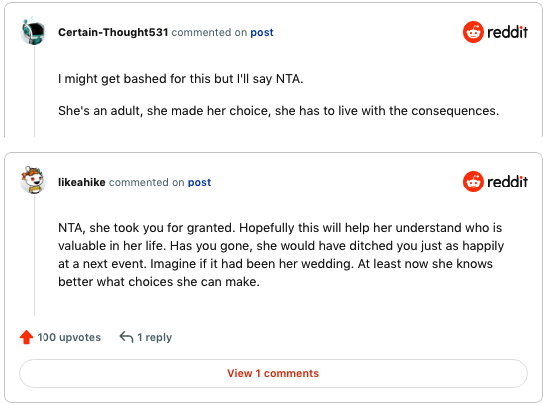Open the likeahike username link
543x405 pixels.
point(82,182)
